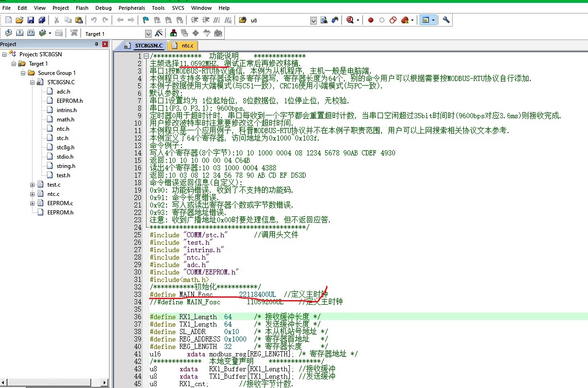Insert or remove a breakpoint with red dot
The height and width of the screenshot is (388, 588).
(x=371, y=20)
